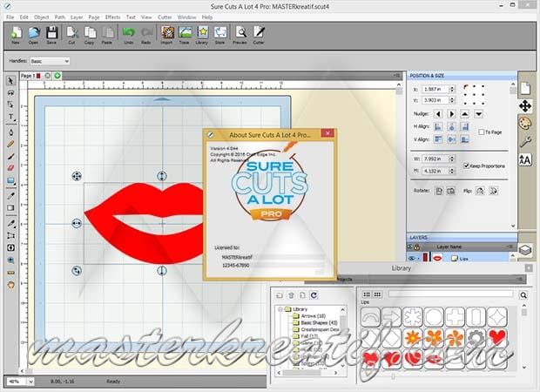This screenshot has height=392, width=540.
Task: Open the zoom level dropdown showing 40%
Action: 30,382
